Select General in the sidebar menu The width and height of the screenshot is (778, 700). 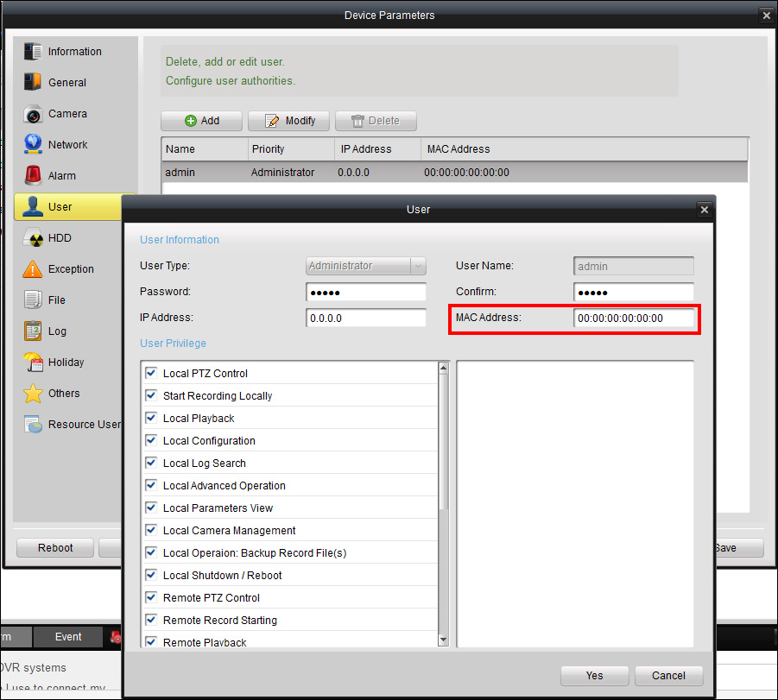pos(67,82)
